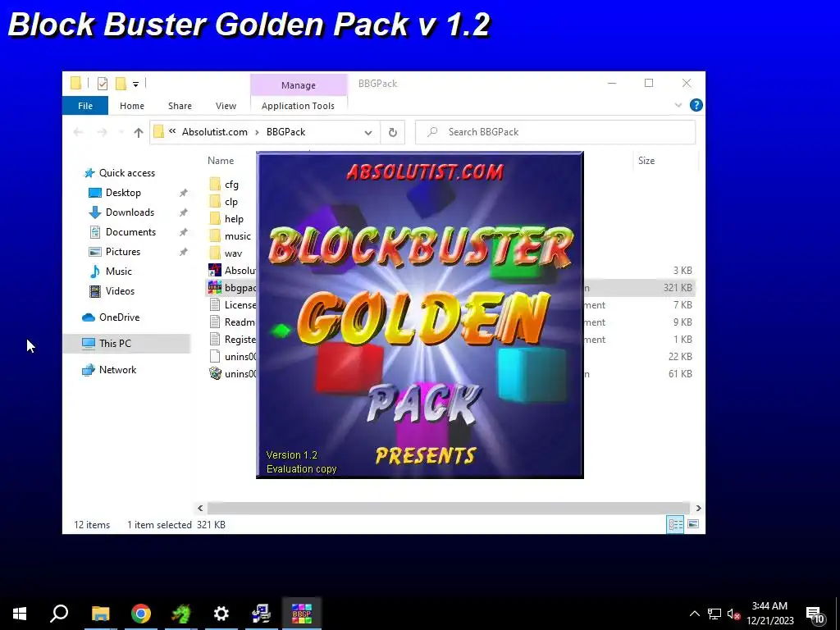Launch Google Chrome from taskbar
The width and height of the screenshot is (840, 630).
click(x=141, y=614)
